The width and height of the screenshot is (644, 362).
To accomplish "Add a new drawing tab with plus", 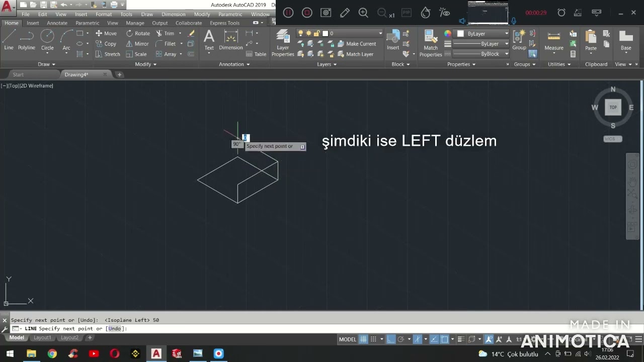I will pos(119,74).
